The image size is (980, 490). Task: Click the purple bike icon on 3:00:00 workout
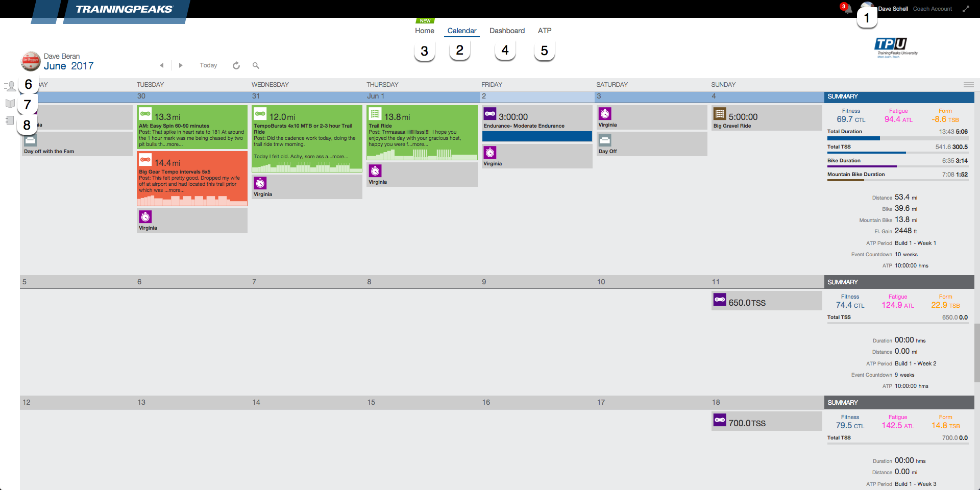tap(490, 113)
